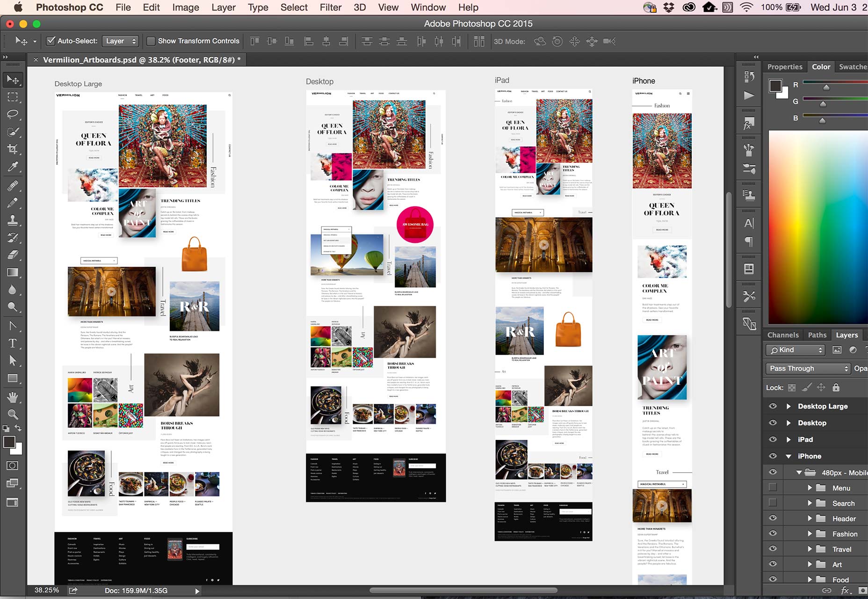Expand the Desktop artboard group
Viewport: 868px width, 599px height.
pyautogui.click(x=788, y=423)
